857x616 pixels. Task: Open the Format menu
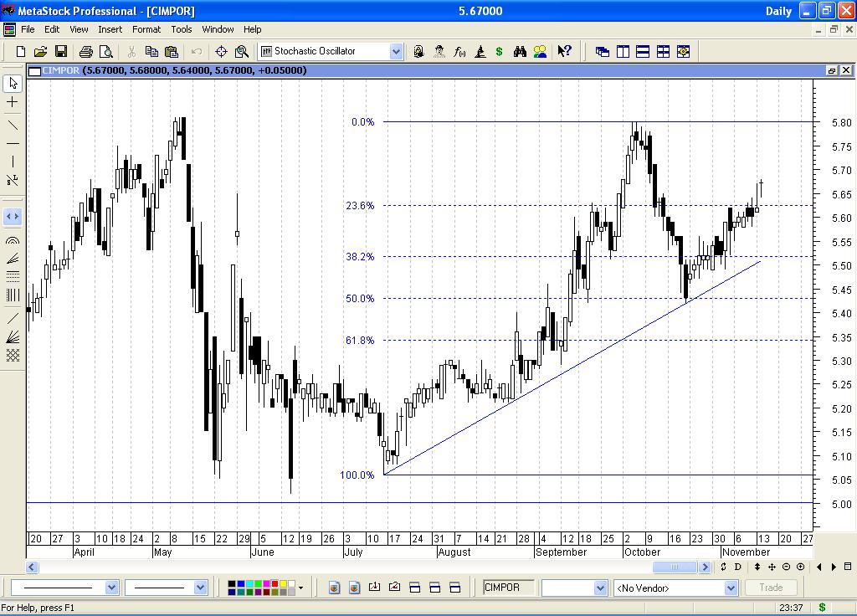coord(146,29)
